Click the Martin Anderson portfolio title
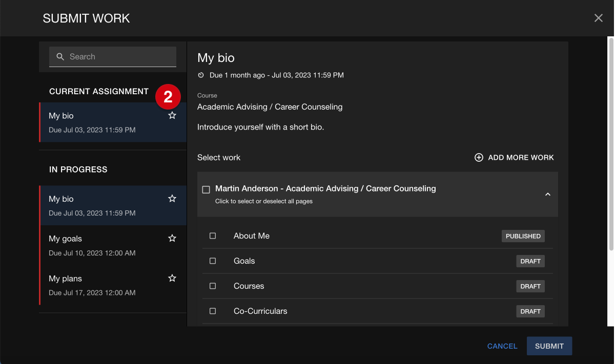 325,188
